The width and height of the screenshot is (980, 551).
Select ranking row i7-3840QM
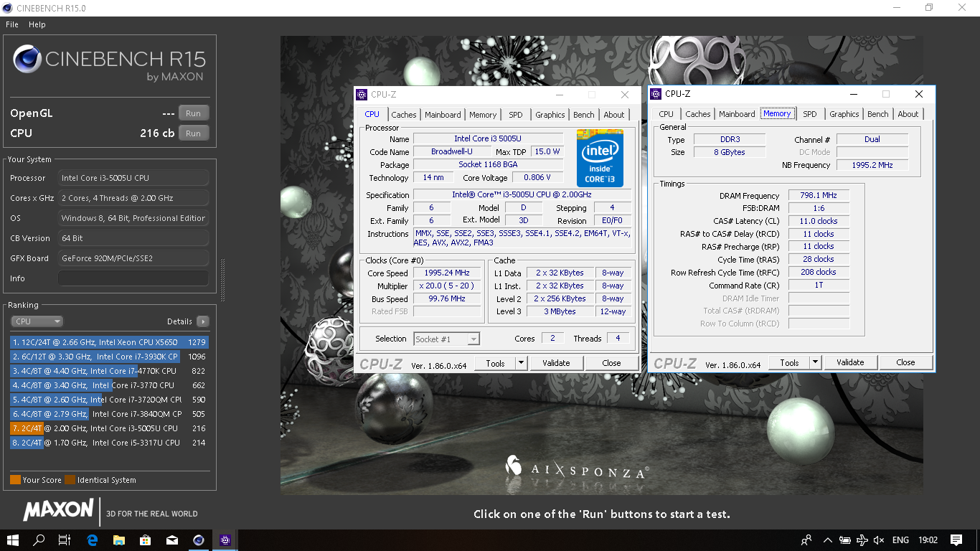[x=109, y=414]
